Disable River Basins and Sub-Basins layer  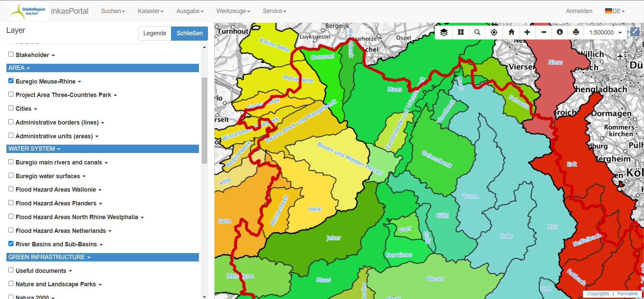click(11, 244)
